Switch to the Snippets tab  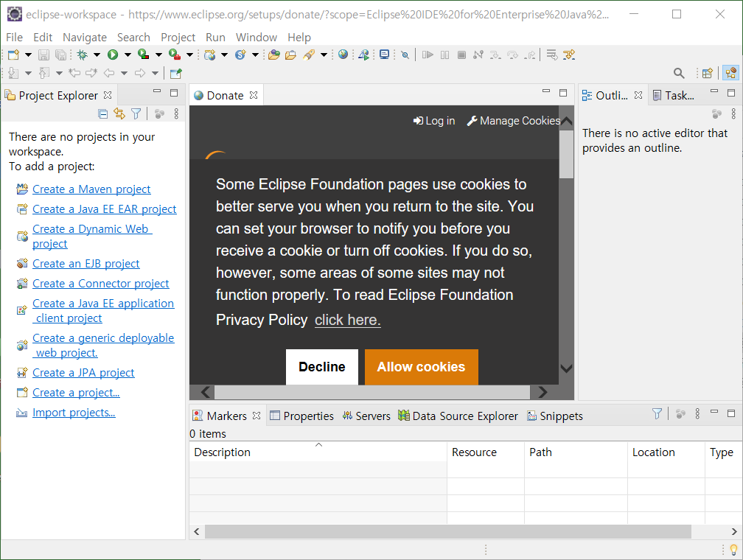555,416
